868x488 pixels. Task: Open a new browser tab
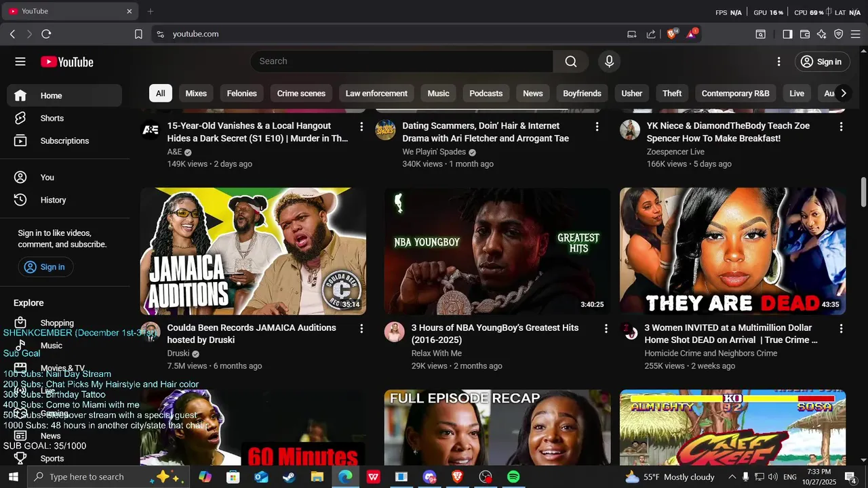tap(151, 12)
